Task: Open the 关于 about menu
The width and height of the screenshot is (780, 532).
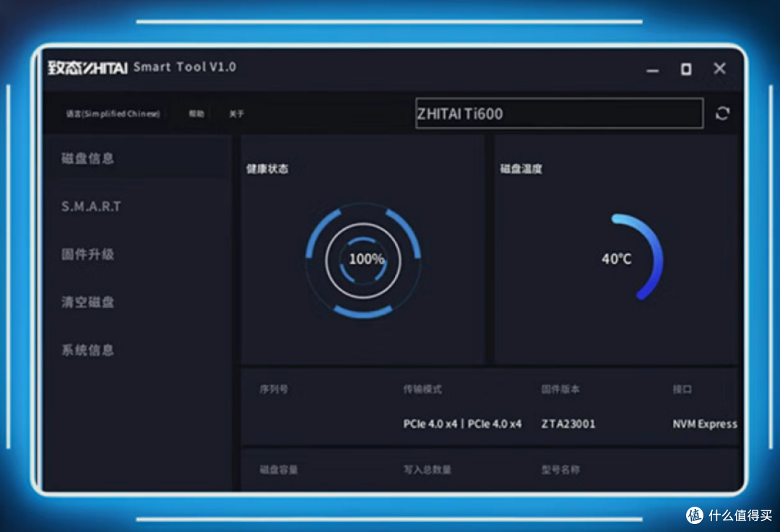Action: pyautogui.click(x=236, y=114)
